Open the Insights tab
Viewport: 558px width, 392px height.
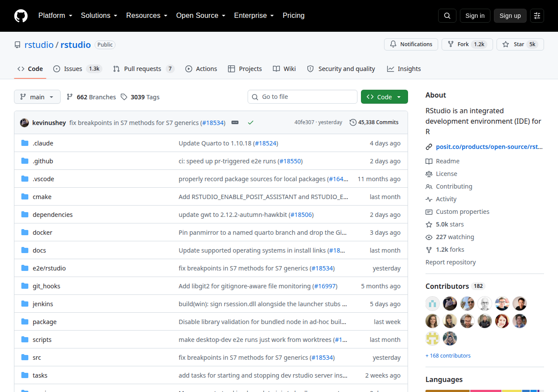[404, 69]
